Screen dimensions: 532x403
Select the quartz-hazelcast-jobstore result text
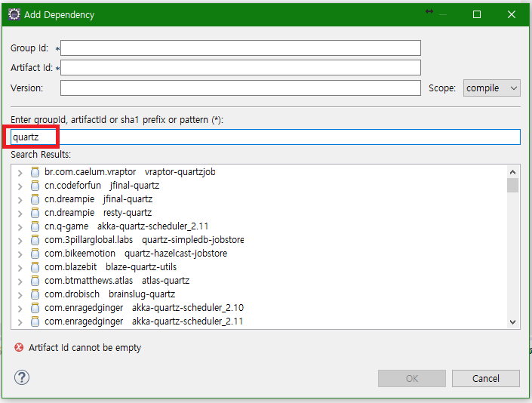tap(176, 254)
